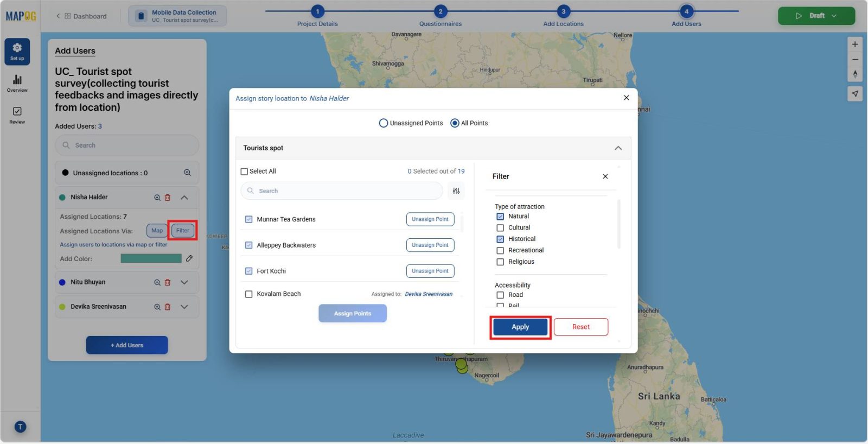Click the Assign Points button
The width and height of the screenshot is (868, 444).
[353, 313]
